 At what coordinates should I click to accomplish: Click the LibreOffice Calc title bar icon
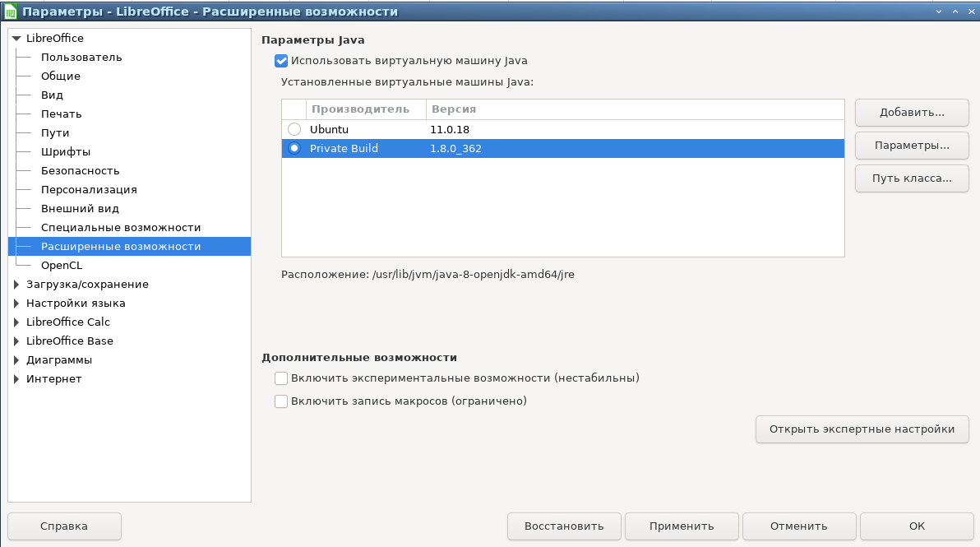(x=10, y=12)
